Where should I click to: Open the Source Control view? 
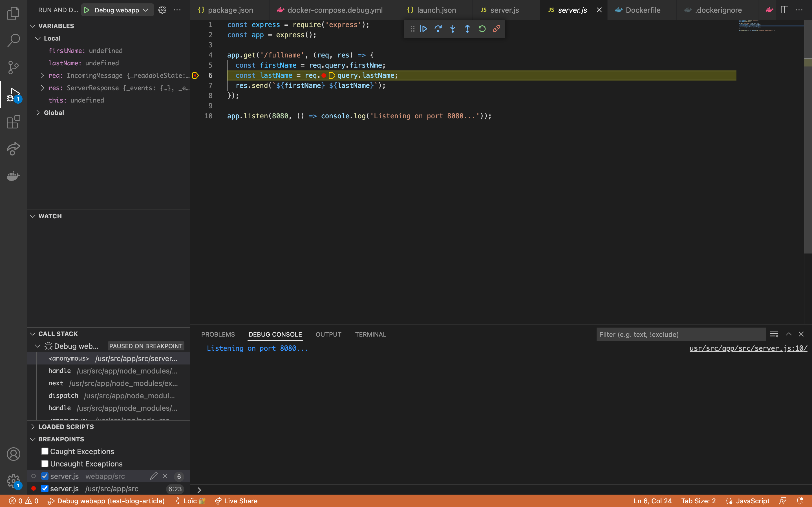(x=14, y=67)
